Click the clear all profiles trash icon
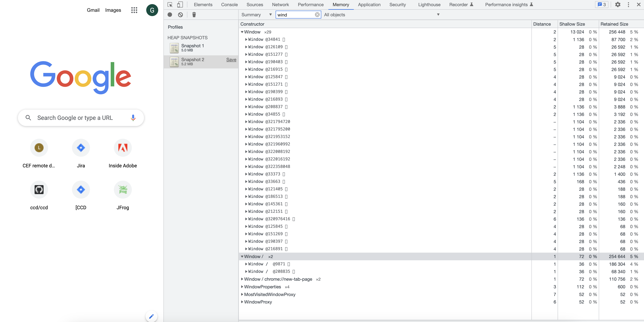 (x=194, y=14)
